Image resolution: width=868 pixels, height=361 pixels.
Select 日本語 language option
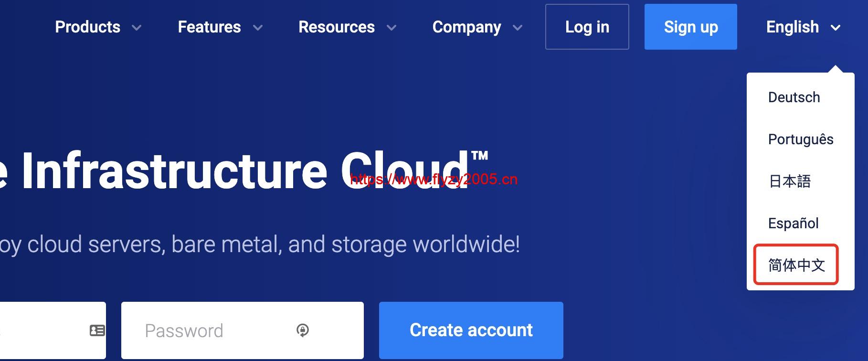point(790,181)
